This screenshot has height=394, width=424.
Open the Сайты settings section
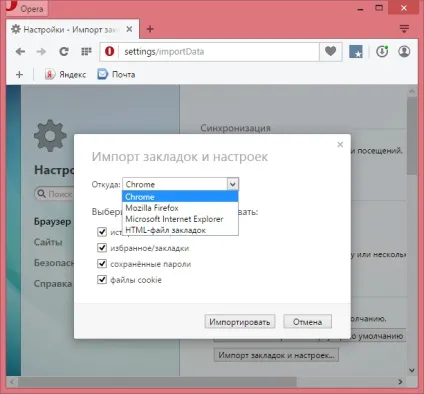tap(48, 242)
